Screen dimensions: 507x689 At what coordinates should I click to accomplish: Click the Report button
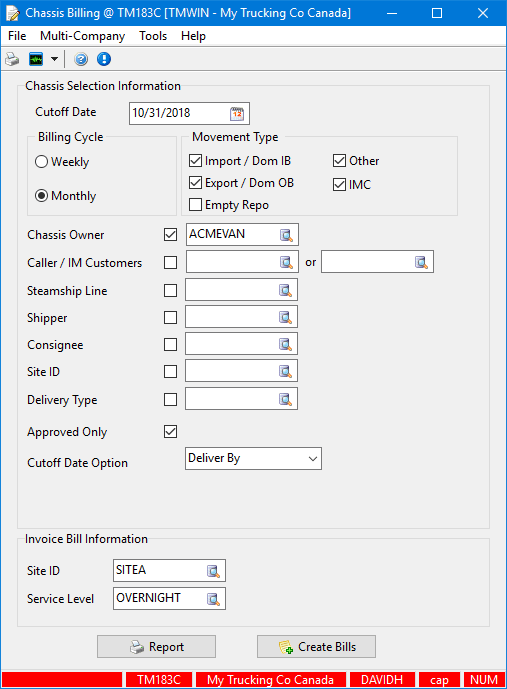(x=156, y=646)
